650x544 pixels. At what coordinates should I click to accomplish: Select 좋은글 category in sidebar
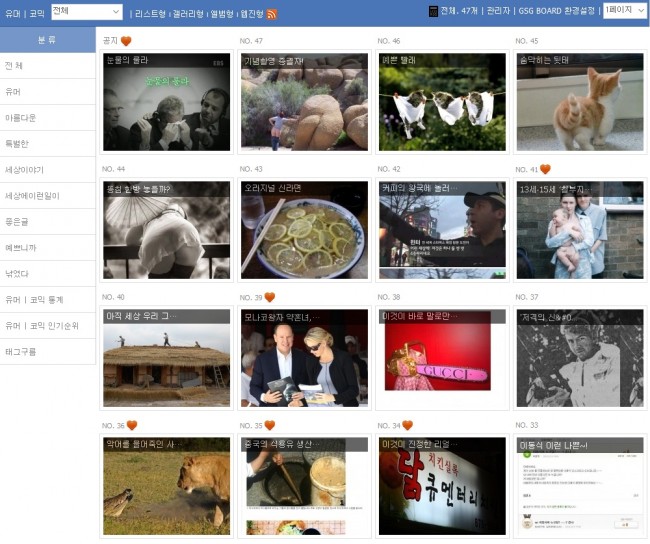point(48,221)
